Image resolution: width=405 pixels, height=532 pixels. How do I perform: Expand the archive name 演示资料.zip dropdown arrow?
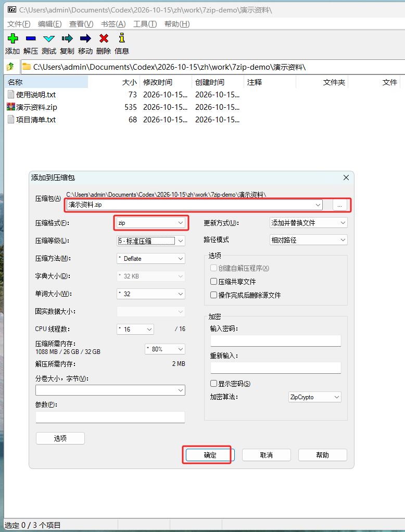(318, 205)
